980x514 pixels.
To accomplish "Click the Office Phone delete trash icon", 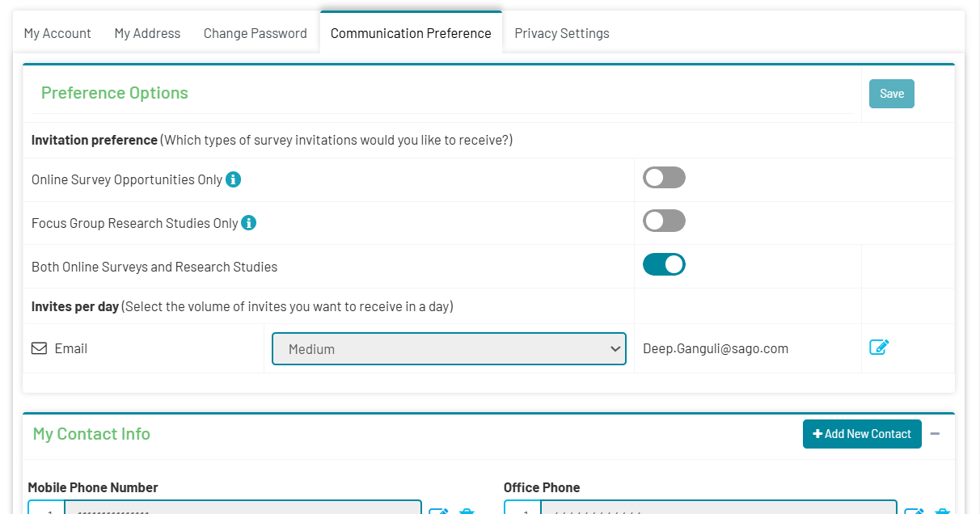I will tap(942, 511).
